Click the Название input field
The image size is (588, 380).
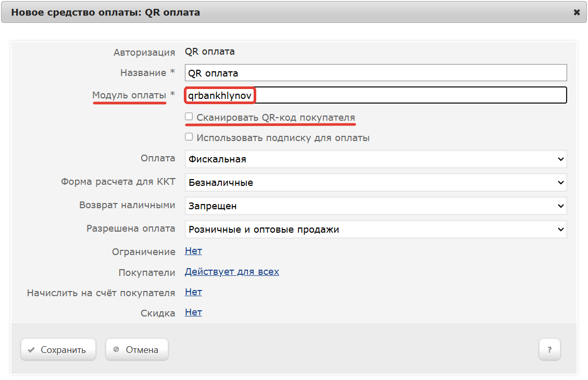[x=376, y=73]
